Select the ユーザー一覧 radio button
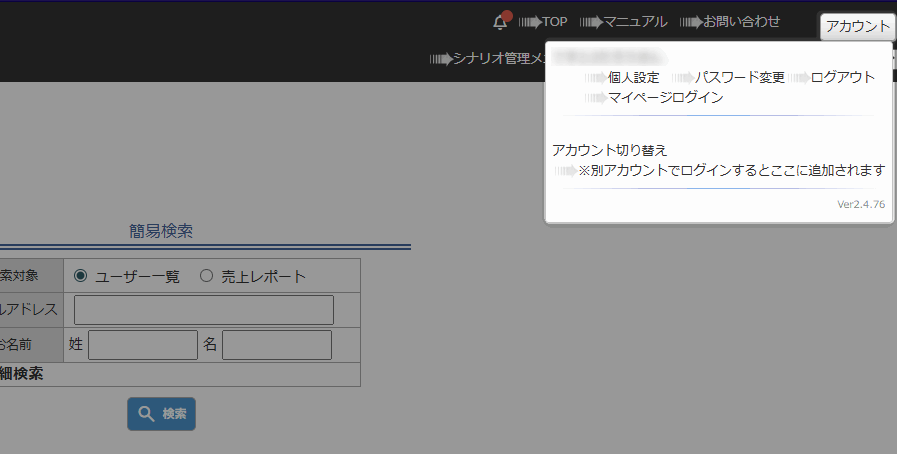This screenshot has width=897, height=454. coord(81,276)
